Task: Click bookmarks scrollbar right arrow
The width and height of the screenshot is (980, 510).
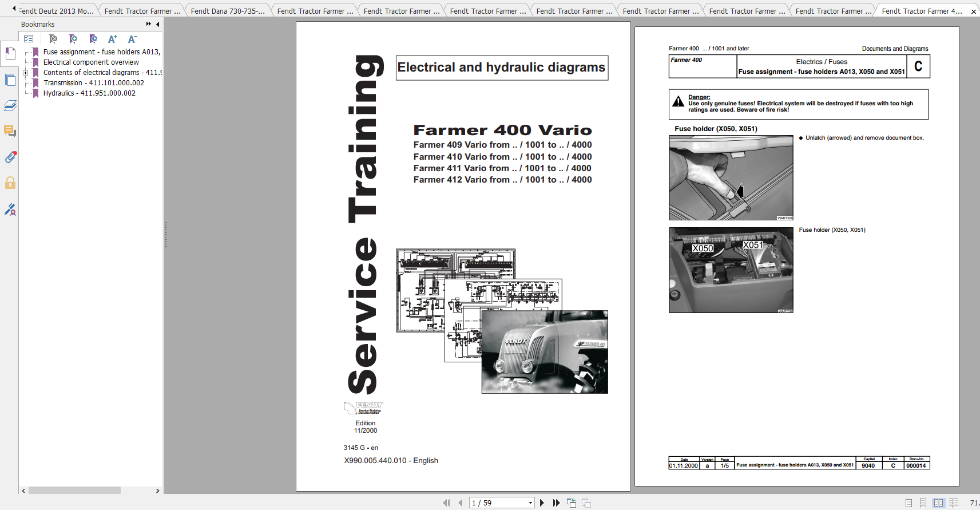Action: tap(158, 491)
